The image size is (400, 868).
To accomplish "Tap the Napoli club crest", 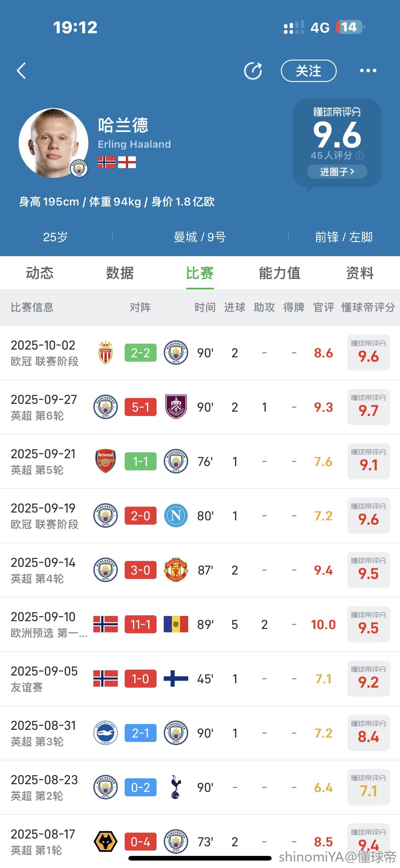I will [176, 516].
